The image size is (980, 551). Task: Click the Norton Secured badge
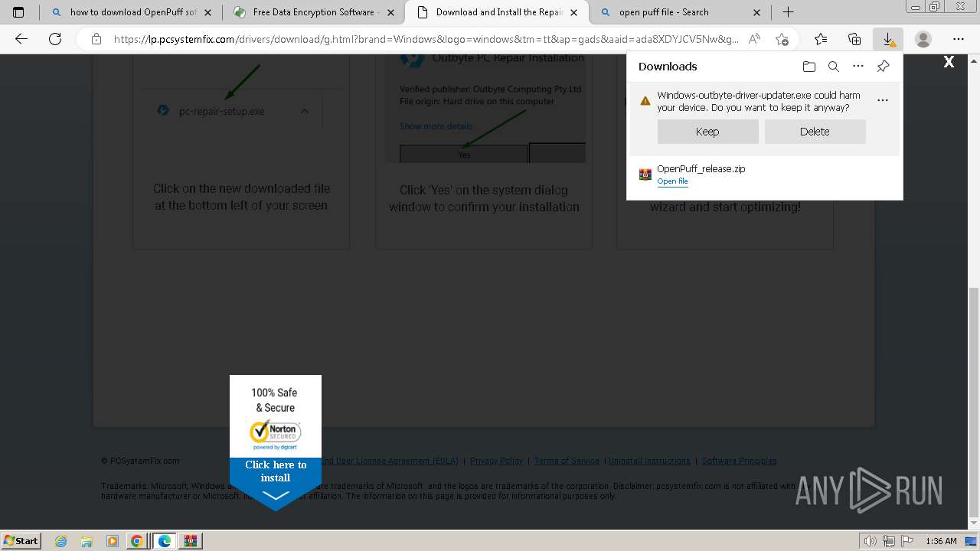(276, 435)
